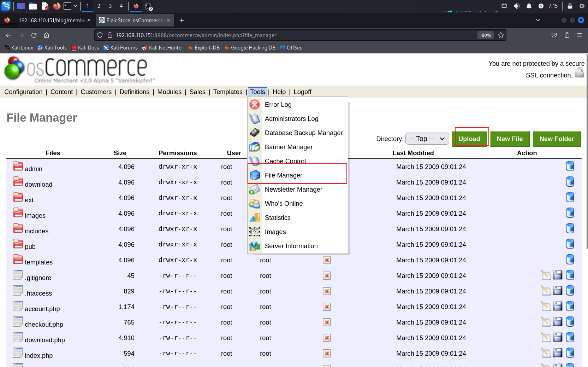This screenshot has height=367, width=588.
Task: Click the delete icon for .gitignore
Action: click(x=570, y=275)
